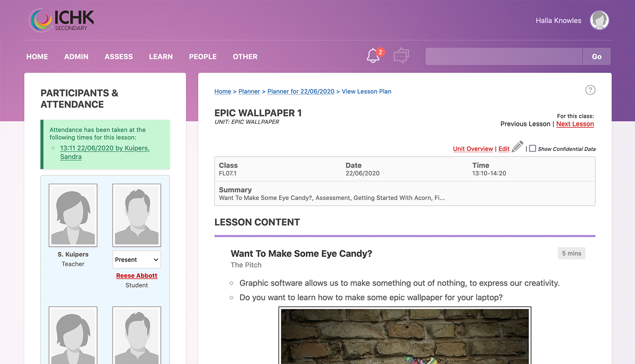Open Reese Abbott's student profile link

137,276
